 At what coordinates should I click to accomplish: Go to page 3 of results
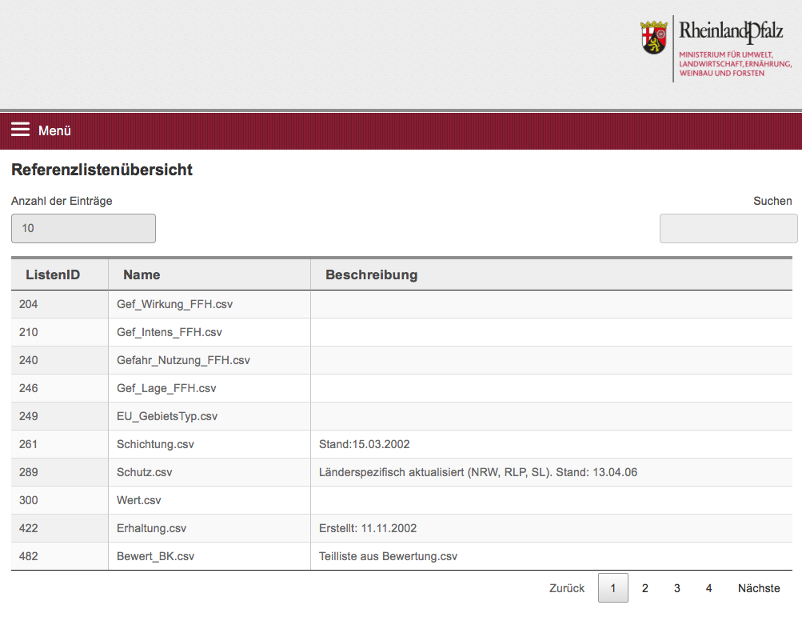(x=677, y=588)
